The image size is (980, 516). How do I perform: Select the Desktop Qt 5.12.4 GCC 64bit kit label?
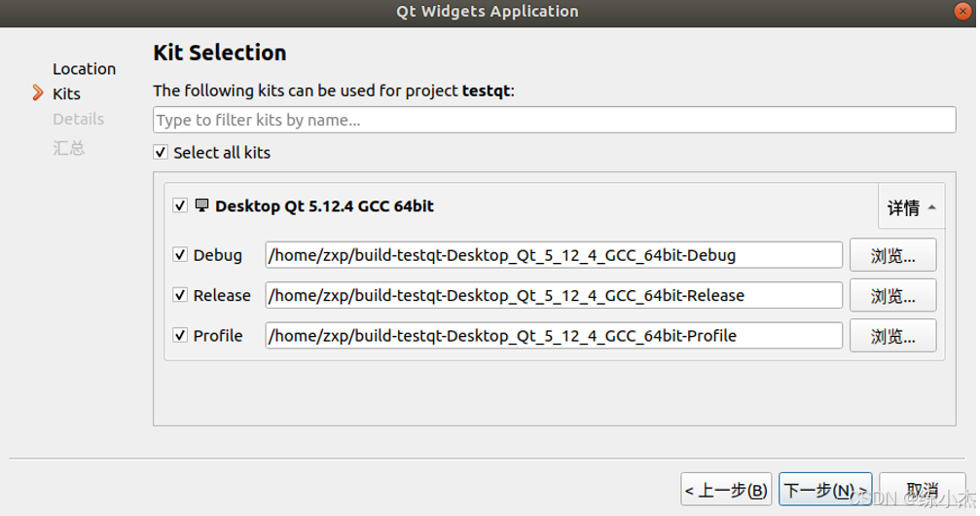(x=324, y=205)
